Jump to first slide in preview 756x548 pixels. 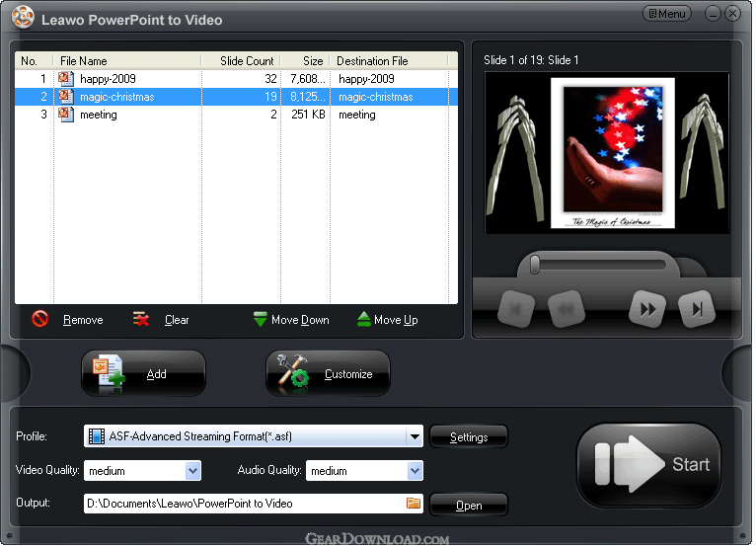517,311
